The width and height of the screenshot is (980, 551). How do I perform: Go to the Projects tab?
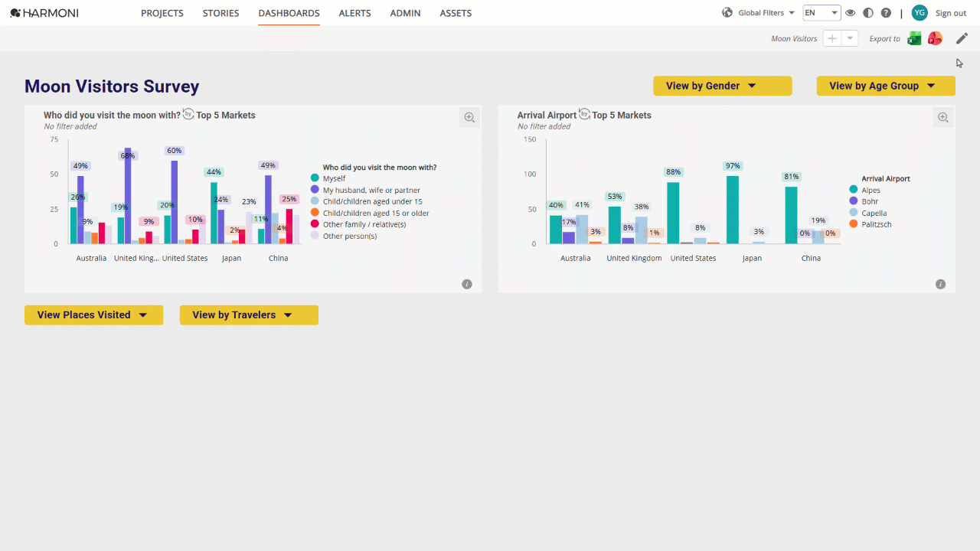[x=162, y=13]
